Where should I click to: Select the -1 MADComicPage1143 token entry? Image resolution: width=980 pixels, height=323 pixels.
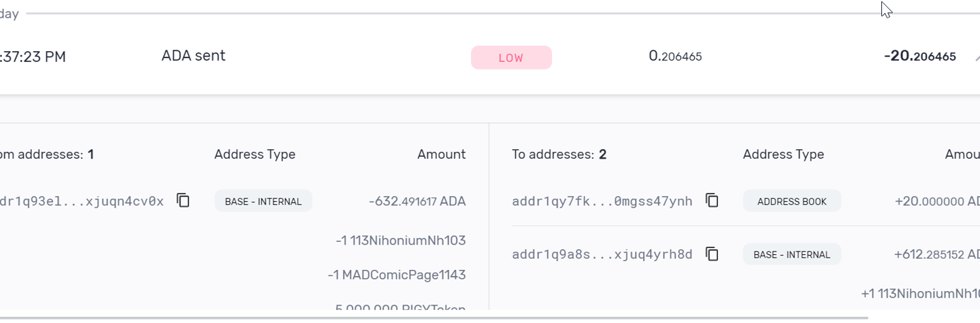pos(396,275)
